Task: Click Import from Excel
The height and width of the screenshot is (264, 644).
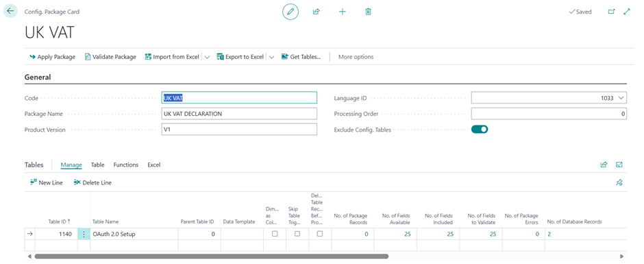Action: 172,57
